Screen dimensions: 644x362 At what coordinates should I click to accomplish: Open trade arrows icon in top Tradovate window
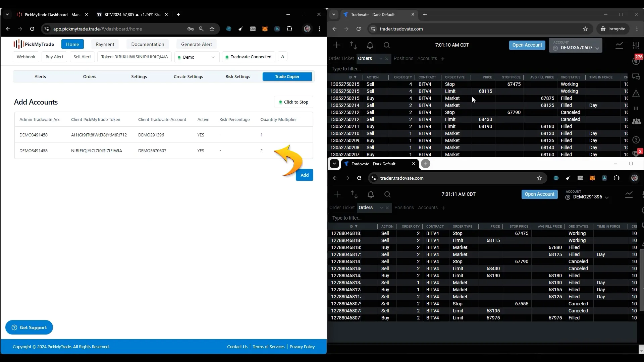(x=353, y=45)
